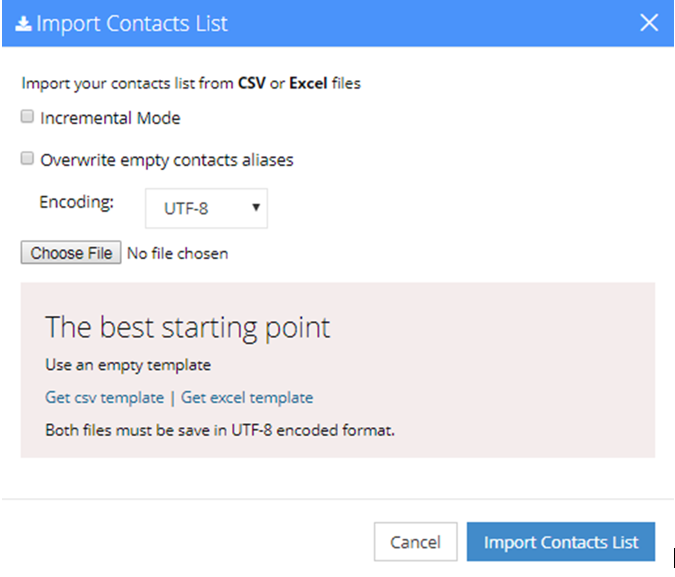Click the Import Contacts List header title
The height and width of the screenshot is (577, 675).
132,23
